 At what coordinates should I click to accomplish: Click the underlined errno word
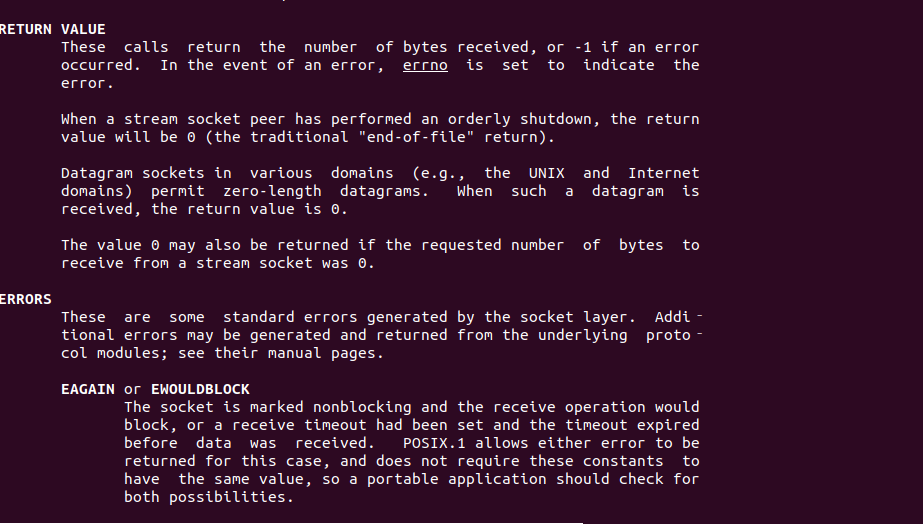425,65
